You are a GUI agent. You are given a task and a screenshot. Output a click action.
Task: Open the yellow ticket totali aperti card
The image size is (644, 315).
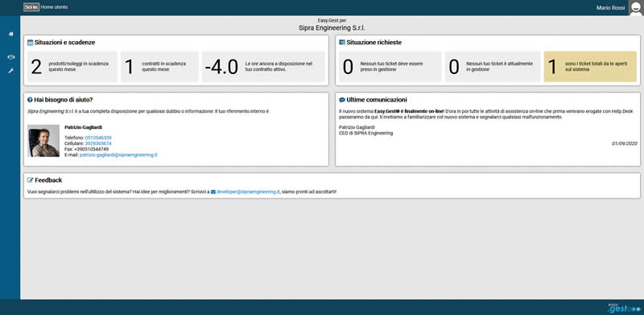pyautogui.click(x=590, y=67)
